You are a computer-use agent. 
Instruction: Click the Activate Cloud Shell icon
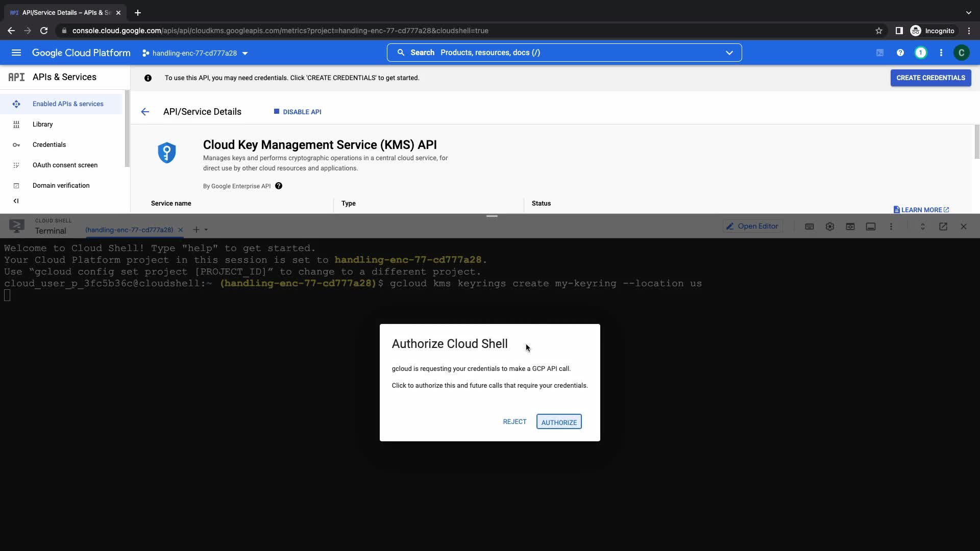pos(879,53)
